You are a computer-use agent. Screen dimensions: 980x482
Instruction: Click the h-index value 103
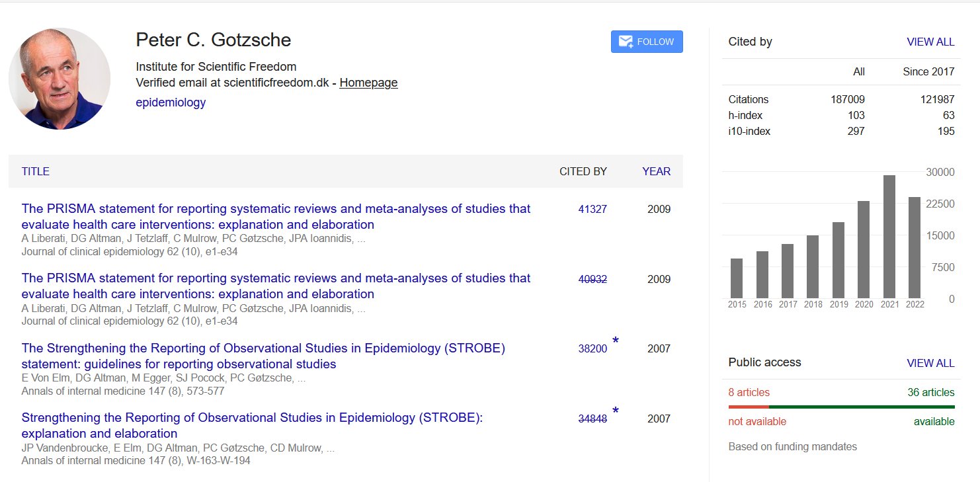(x=856, y=115)
